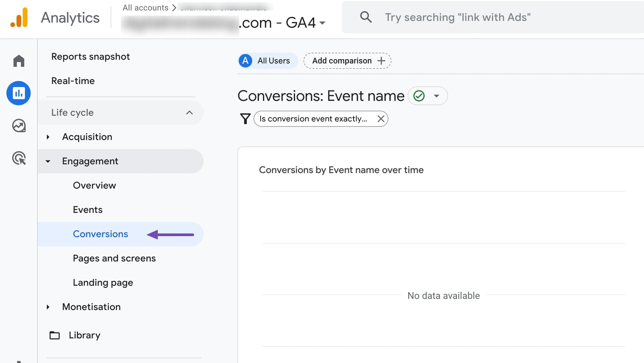644x363 pixels.
Task: Collapse the Life cycle section
Action: [x=189, y=113]
